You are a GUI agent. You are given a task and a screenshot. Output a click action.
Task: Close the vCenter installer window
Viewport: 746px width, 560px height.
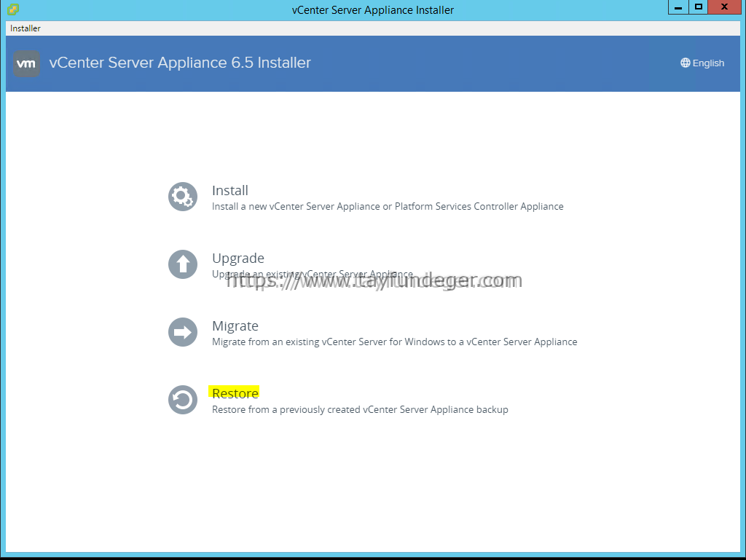(725, 7)
